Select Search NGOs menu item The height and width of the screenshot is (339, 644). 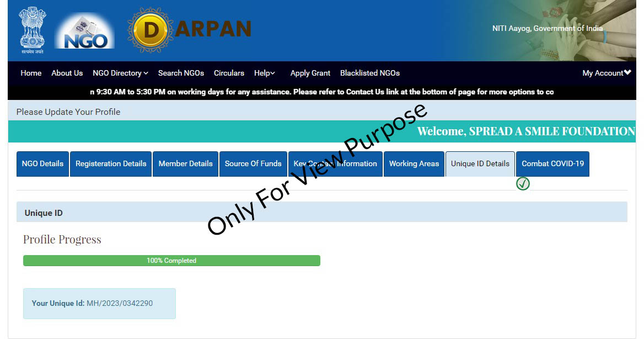click(x=181, y=73)
